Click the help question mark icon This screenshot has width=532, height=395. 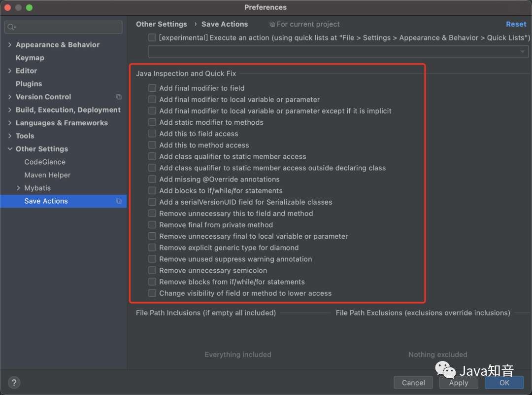(x=13, y=382)
